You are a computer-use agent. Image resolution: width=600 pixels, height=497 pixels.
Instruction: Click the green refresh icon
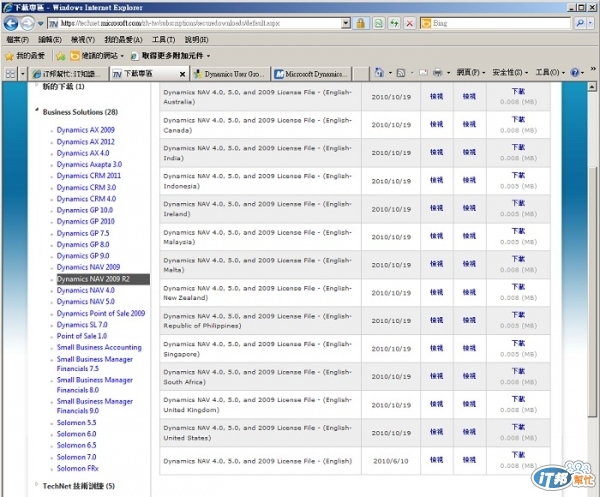pos(394,23)
